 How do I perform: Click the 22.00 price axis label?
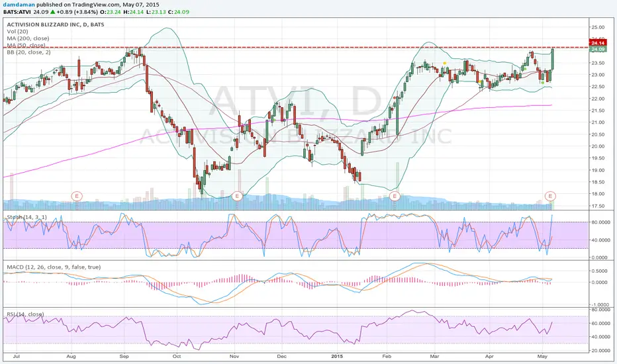(598, 99)
